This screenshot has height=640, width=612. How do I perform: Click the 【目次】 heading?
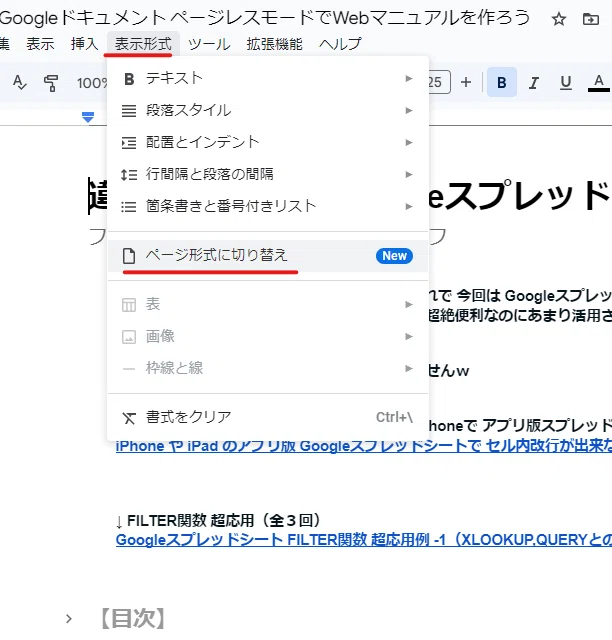pyautogui.click(x=133, y=619)
